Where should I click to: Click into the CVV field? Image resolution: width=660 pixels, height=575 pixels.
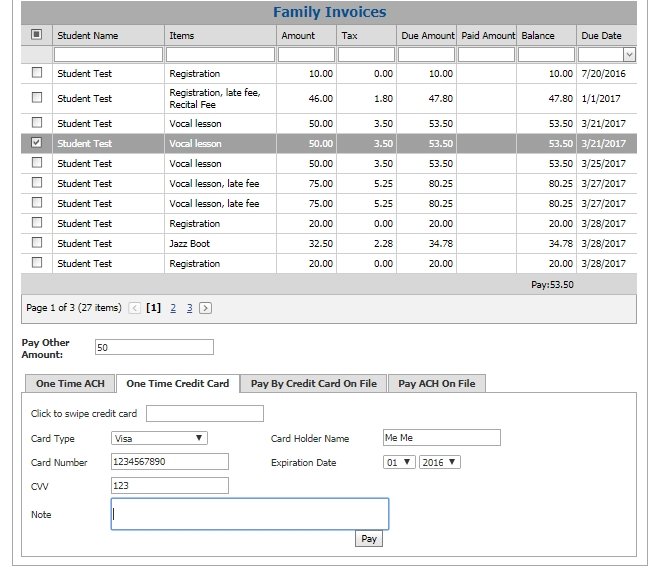point(170,486)
